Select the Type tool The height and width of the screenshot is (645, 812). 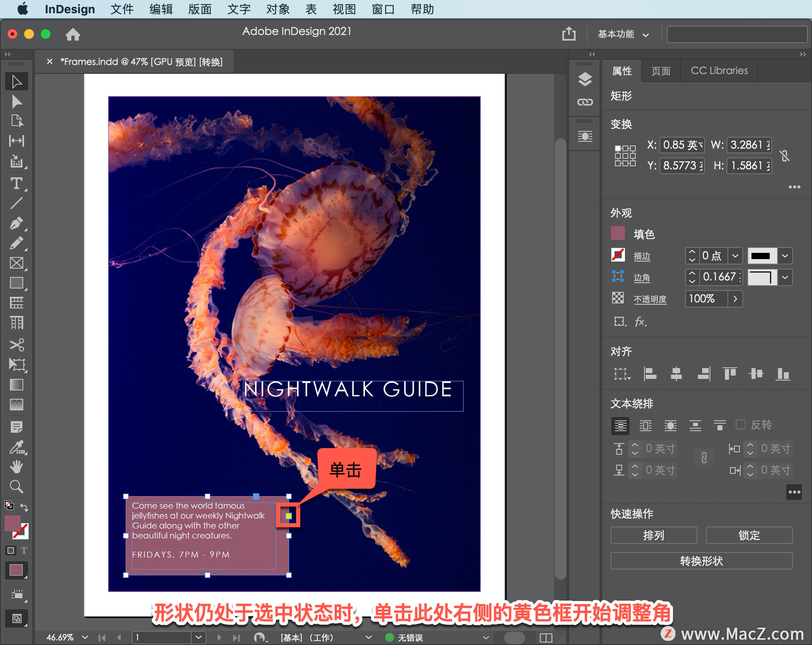coord(16,183)
